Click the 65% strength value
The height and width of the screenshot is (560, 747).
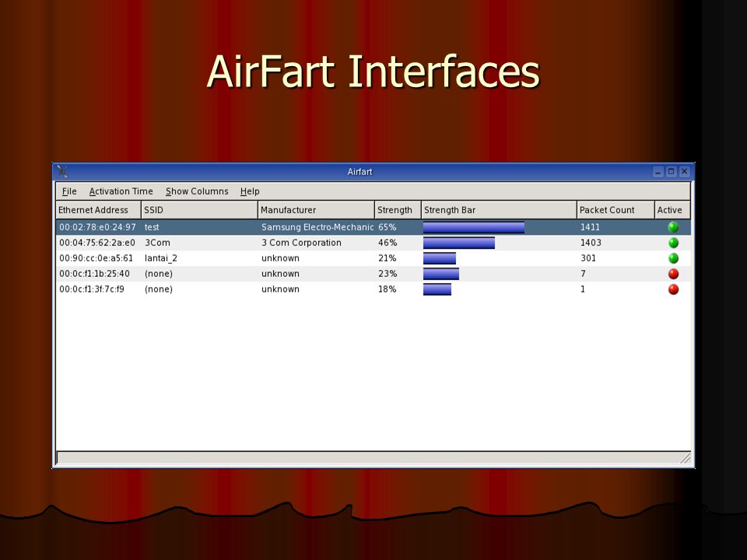click(388, 227)
